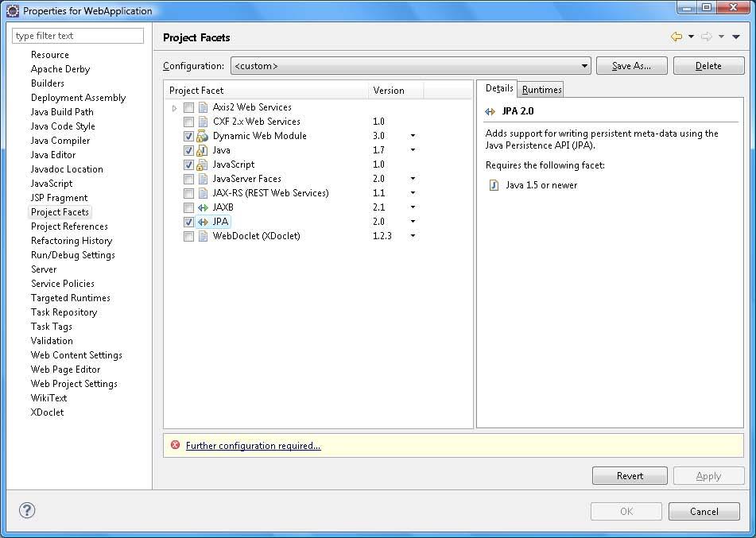
Task: Open the back history dropdown arrow
Action: point(691,37)
